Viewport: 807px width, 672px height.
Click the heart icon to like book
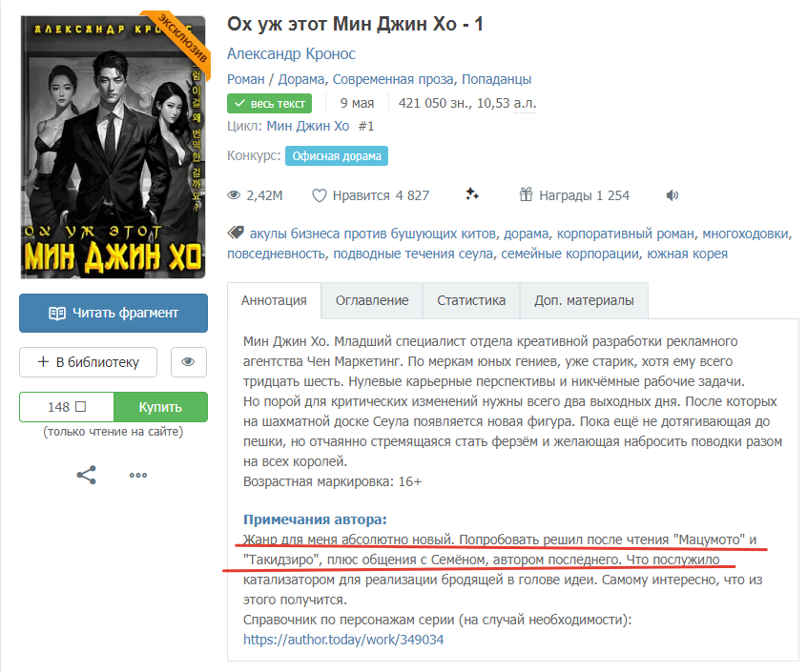point(320,195)
